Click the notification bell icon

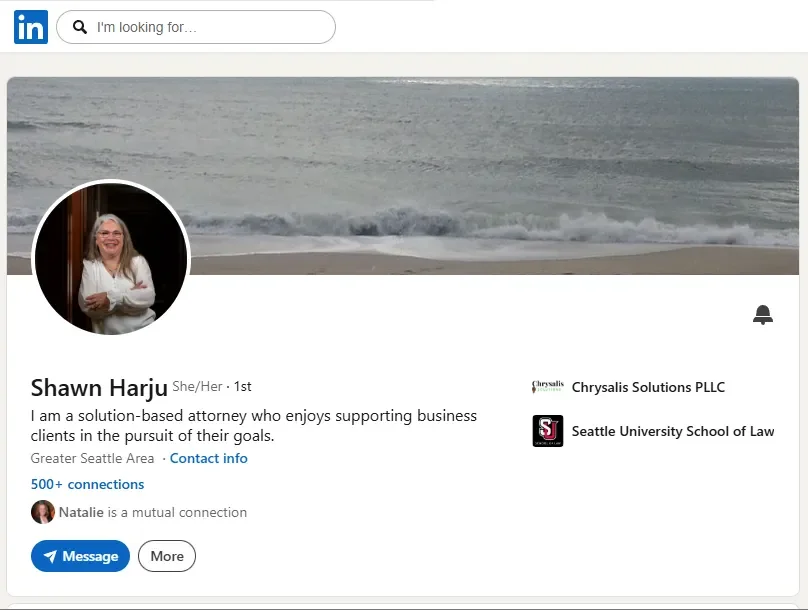click(x=763, y=314)
